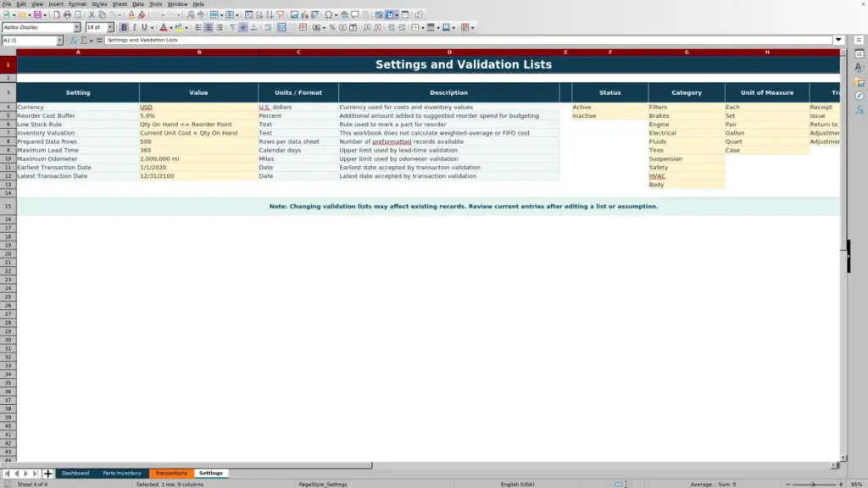Image resolution: width=868 pixels, height=488 pixels.
Task: Toggle Underline formatting
Action: tap(144, 27)
